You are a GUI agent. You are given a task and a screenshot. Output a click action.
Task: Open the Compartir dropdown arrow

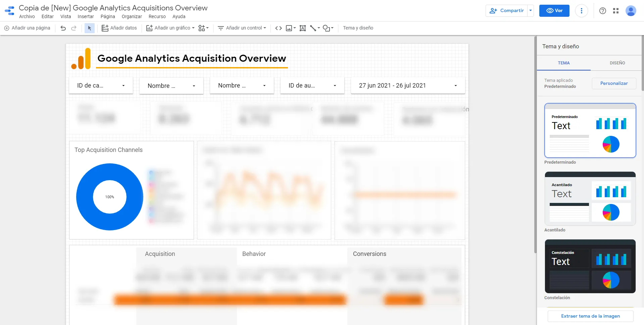tap(531, 11)
